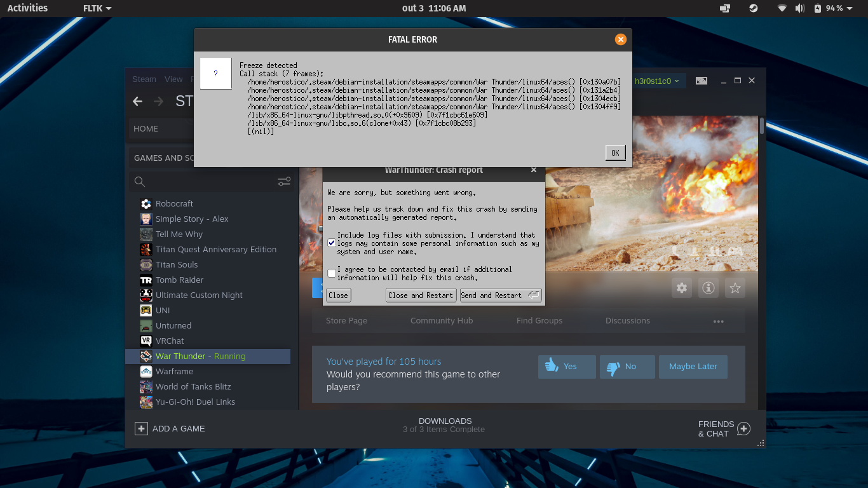868x488 pixels.
Task: Open FLTK application menu dropdown
Action: coord(97,8)
